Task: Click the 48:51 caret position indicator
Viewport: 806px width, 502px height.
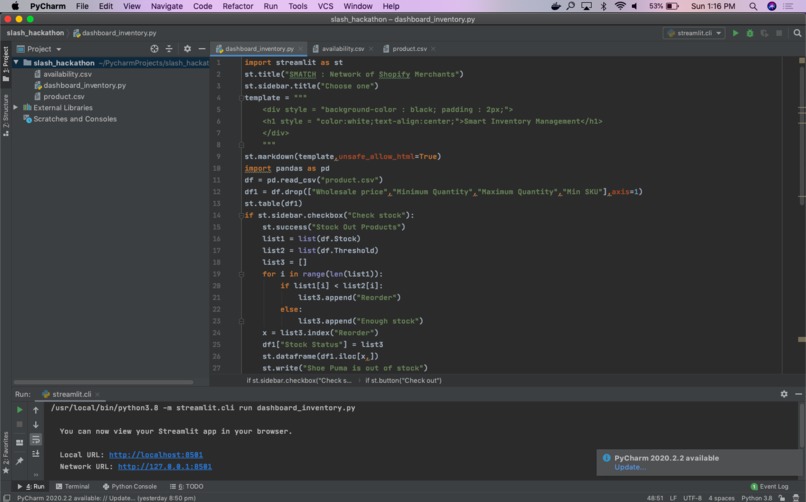Action: (x=655, y=498)
